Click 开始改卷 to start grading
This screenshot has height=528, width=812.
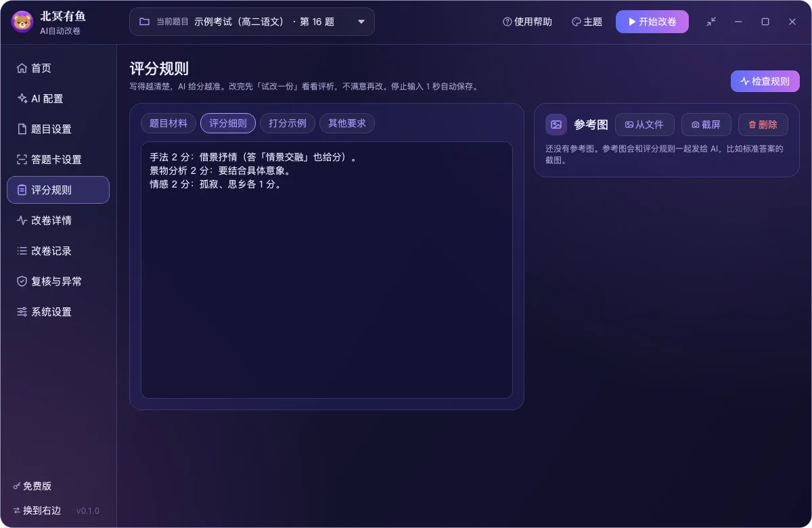pyautogui.click(x=652, y=22)
